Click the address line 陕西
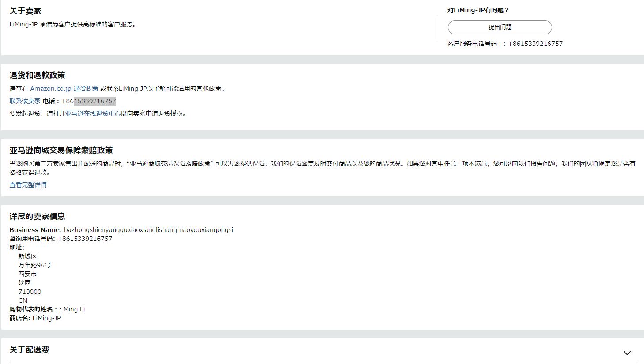 tap(24, 283)
